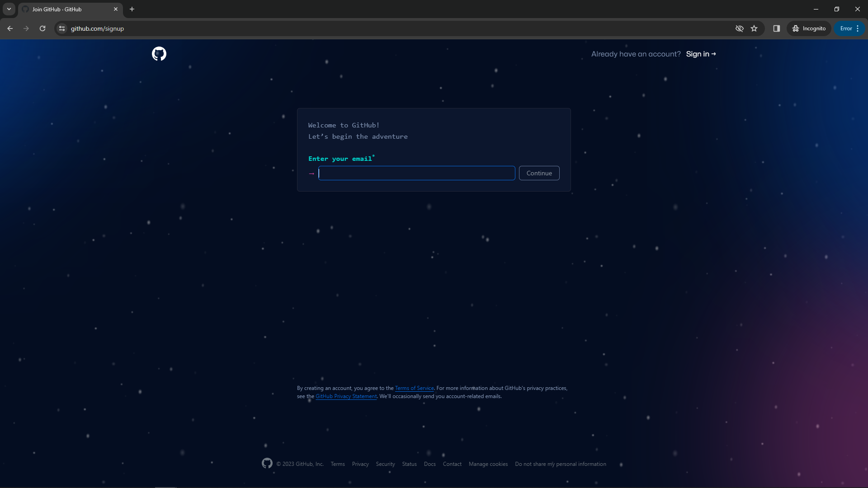Open the footer Security link
Image resolution: width=868 pixels, height=488 pixels.
tap(385, 464)
